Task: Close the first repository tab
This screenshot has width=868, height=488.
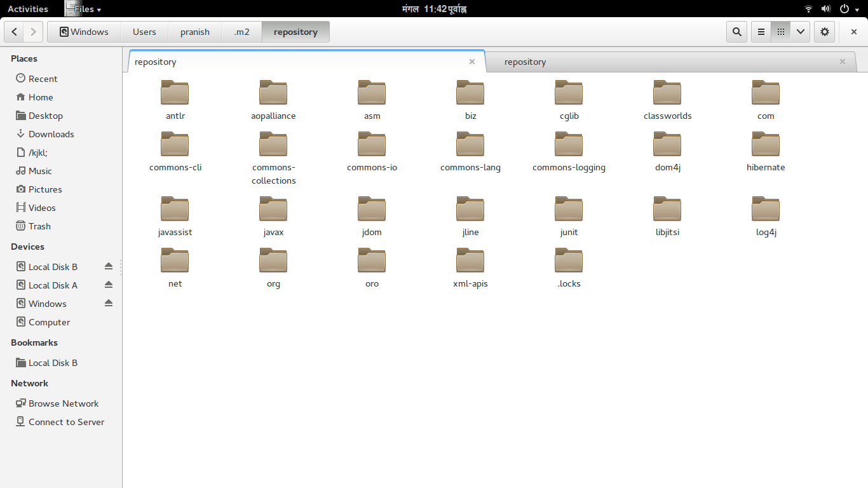Action: 472,62
